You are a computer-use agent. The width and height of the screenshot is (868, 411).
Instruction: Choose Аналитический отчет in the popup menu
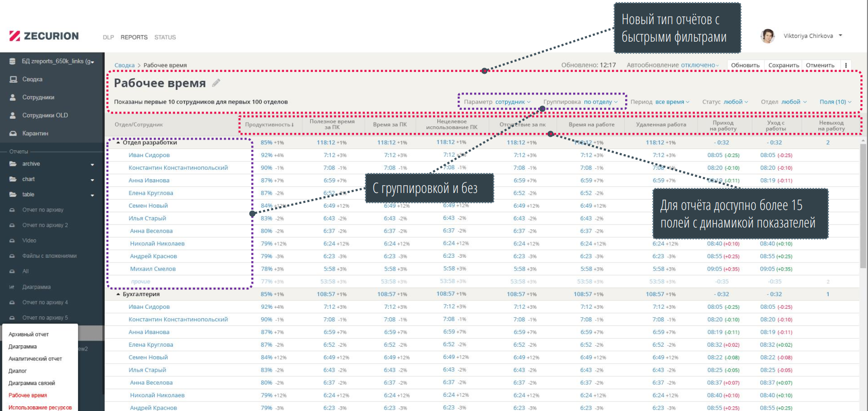coord(35,359)
